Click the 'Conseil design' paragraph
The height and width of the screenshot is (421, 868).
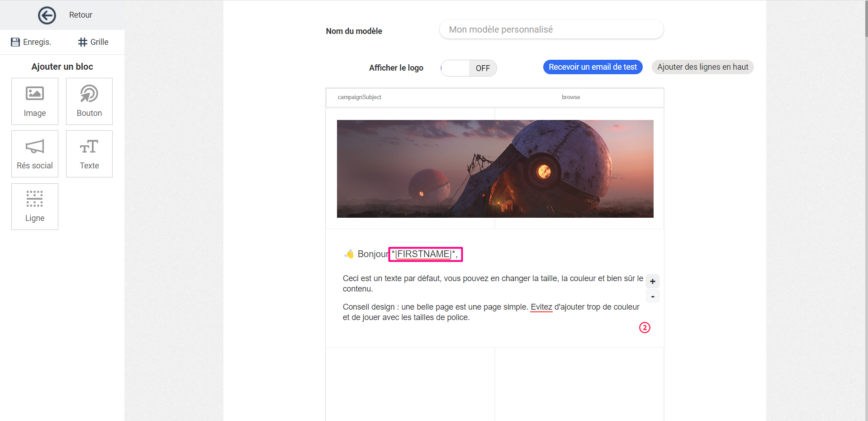(491, 312)
